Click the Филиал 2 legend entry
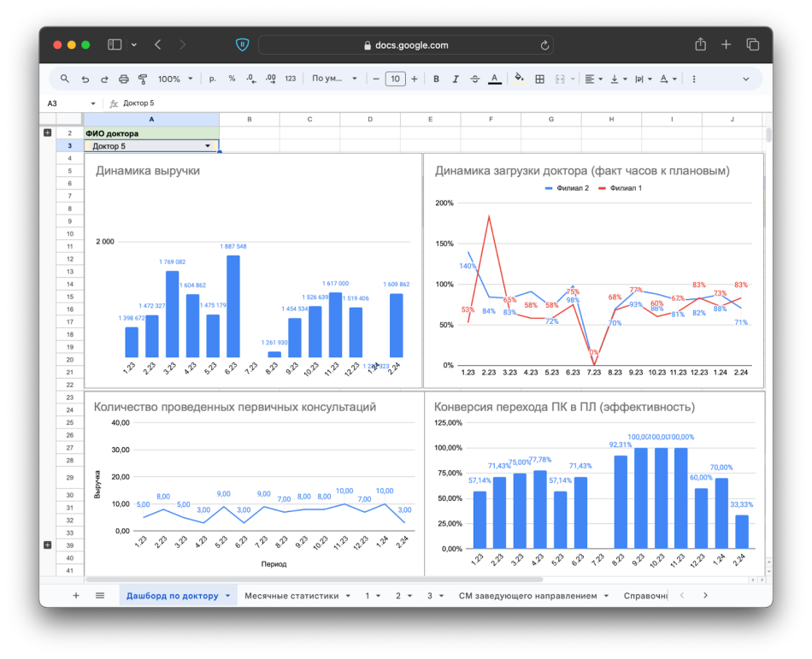 tap(567, 188)
